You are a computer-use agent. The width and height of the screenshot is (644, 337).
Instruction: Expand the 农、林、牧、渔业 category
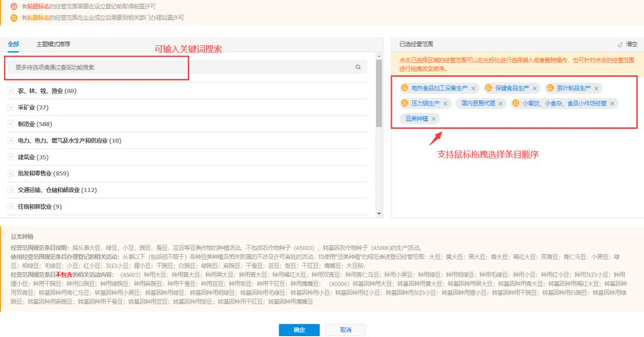(x=10, y=91)
